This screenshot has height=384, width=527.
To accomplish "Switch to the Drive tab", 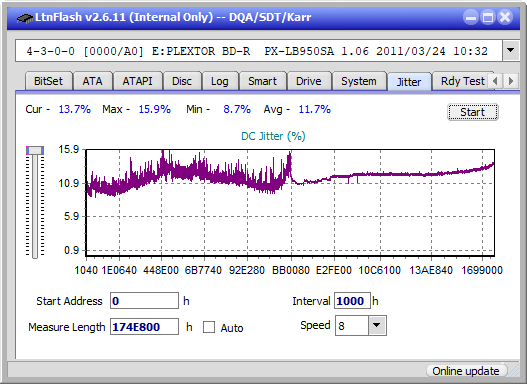I will (309, 81).
